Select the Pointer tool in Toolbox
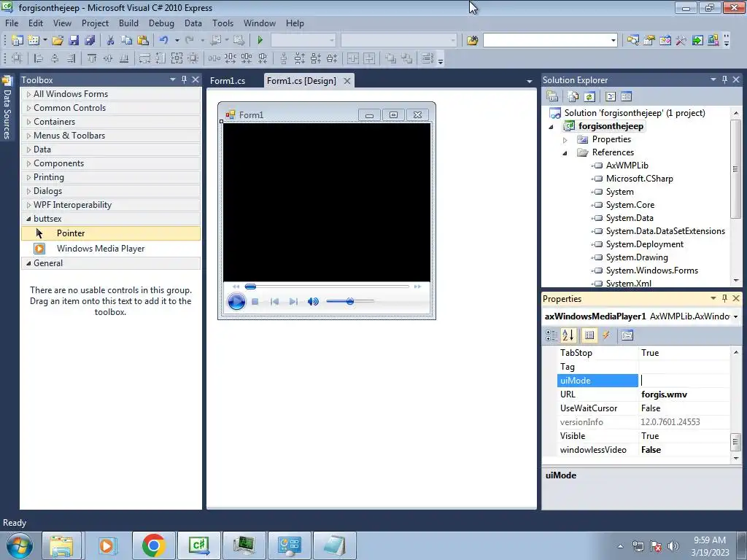This screenshot has height=560, width=747. pyautogui.click(x=111, y=233)
